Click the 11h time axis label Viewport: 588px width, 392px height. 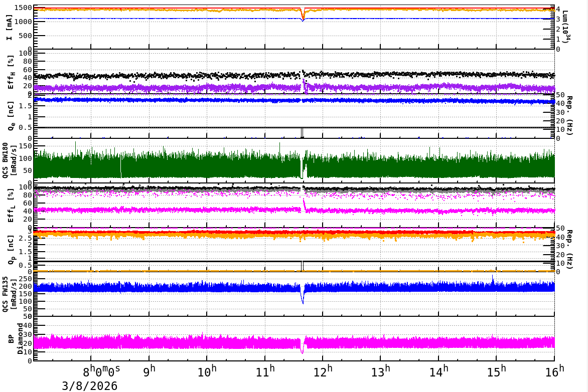point(265,371)
